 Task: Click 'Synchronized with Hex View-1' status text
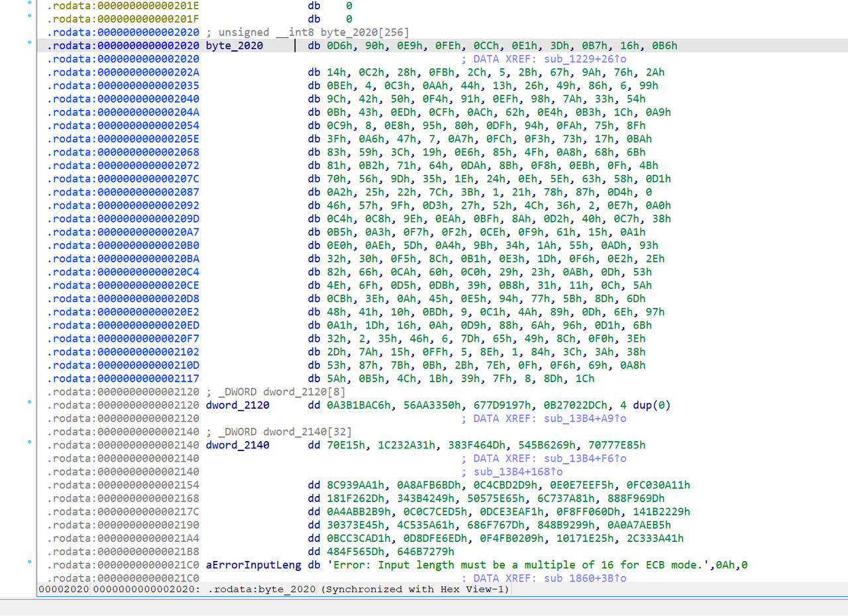coord(415,589)
